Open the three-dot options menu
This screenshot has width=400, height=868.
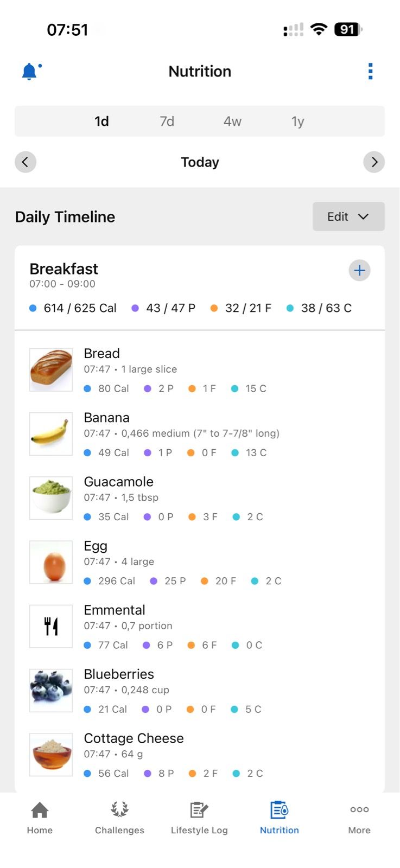pos(370,71)
